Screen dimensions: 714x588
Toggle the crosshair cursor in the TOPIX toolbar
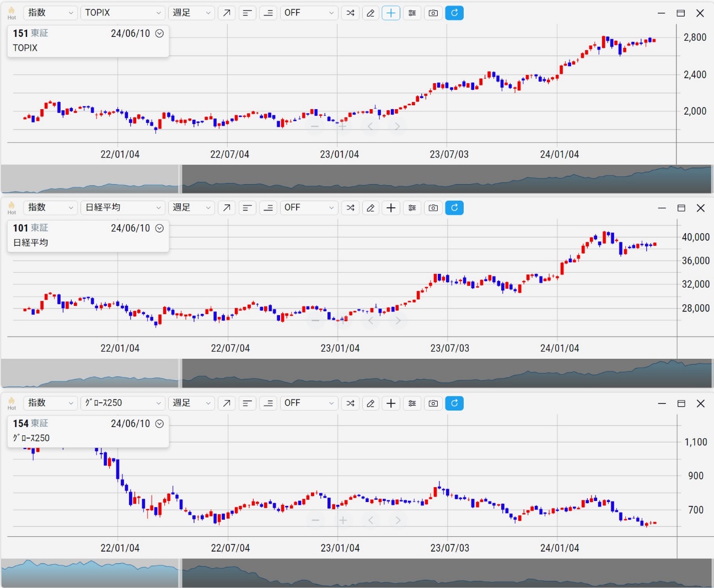391,13
